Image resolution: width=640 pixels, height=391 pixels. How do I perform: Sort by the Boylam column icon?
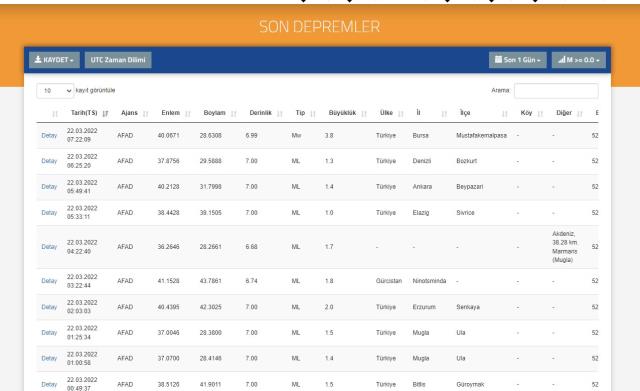pos(233,113)
